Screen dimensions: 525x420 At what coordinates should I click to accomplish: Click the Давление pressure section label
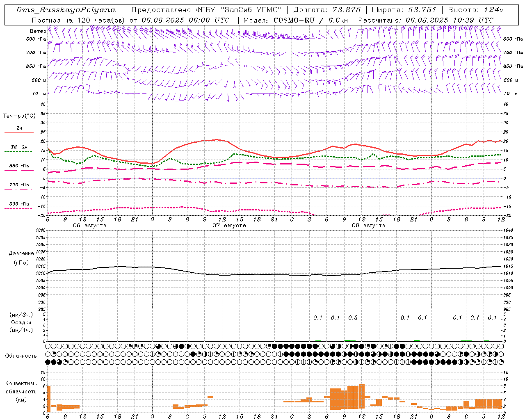21,253
